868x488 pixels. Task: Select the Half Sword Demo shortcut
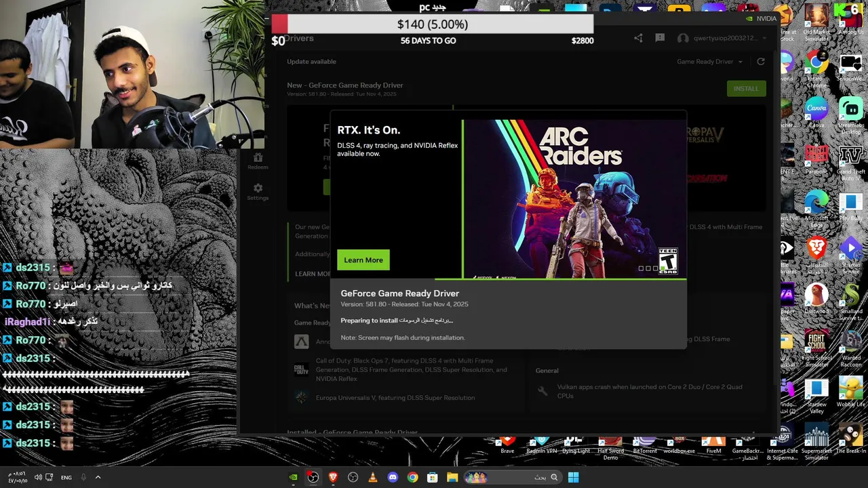point(610,449)
